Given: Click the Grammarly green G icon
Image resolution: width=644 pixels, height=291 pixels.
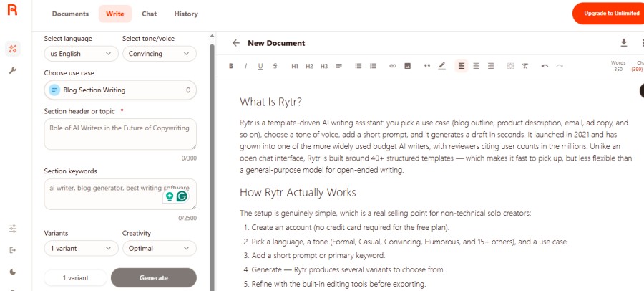Looking at the screenshot, I should tap(182, 196).
